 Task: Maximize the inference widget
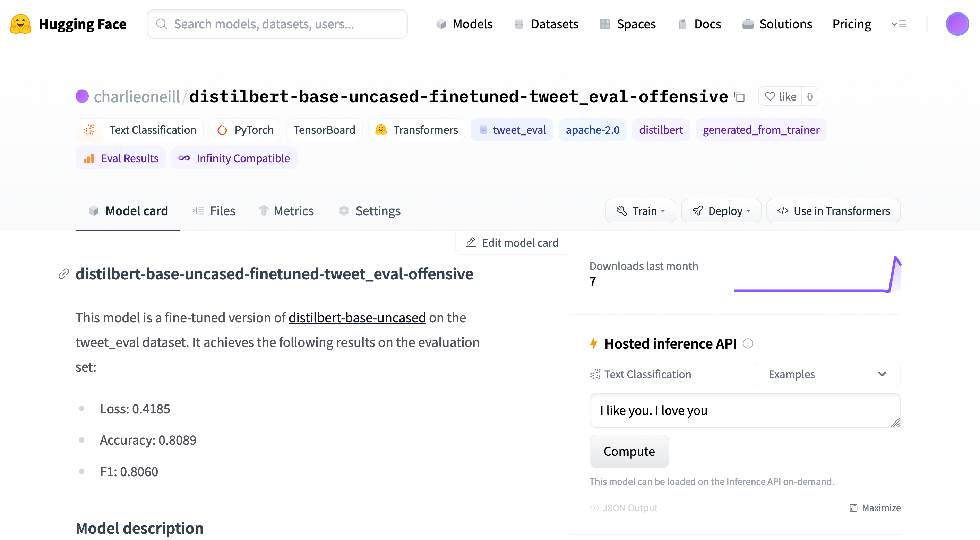click(875, 508)
